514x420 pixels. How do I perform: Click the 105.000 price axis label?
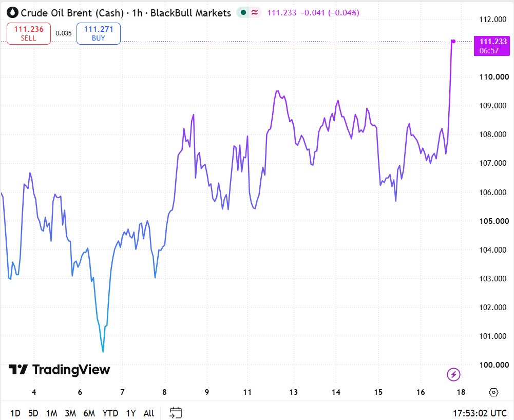coord(494,221)
